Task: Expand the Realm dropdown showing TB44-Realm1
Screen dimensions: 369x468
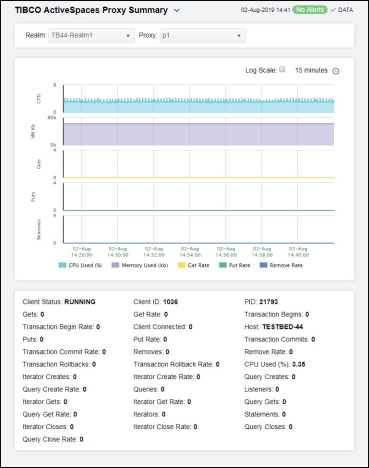Action: click(91, 35)
